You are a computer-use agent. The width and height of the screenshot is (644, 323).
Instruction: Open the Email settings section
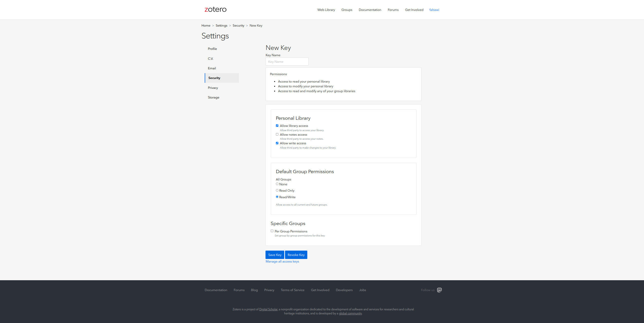[212, 68]
